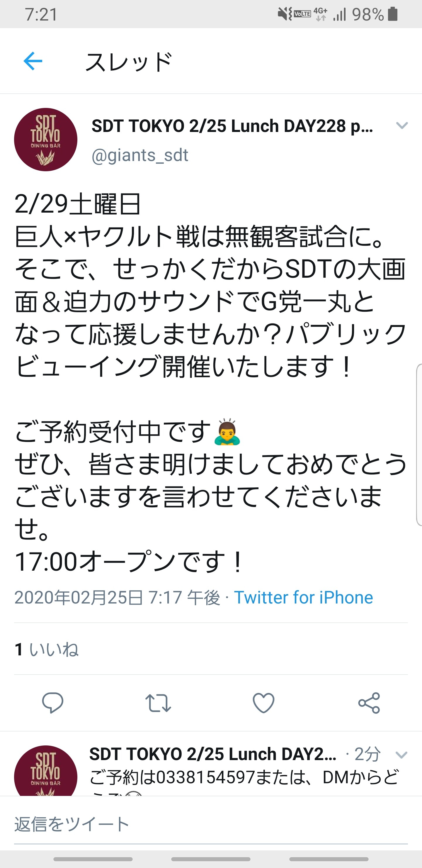Viewport: 422px width, 868px height.
Task: Tap the @giants_sdt handle
Action: pos(140,155)
